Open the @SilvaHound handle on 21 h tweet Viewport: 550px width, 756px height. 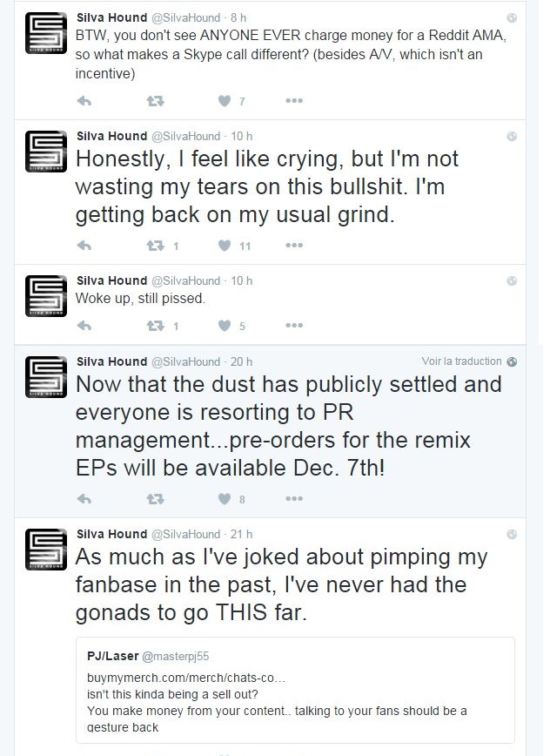tap(186, 534)
